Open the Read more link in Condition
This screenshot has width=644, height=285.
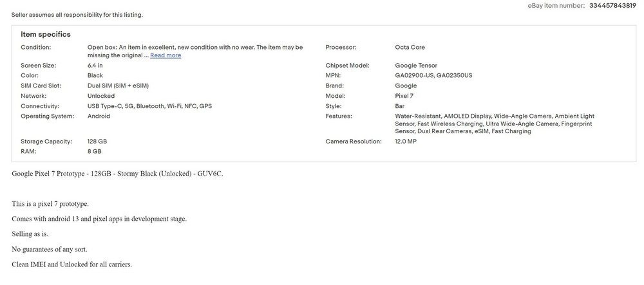click(166, 55)
